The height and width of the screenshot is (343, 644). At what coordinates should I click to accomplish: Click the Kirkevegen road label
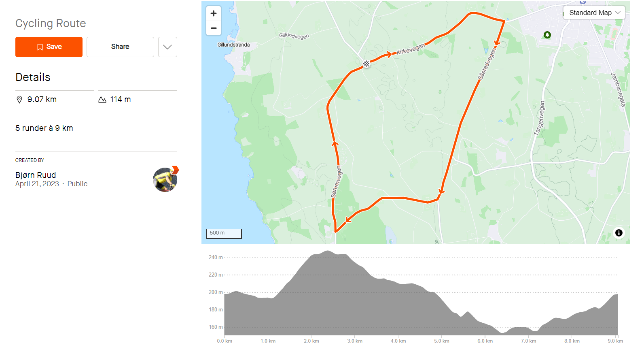click(x=411, y=49)
